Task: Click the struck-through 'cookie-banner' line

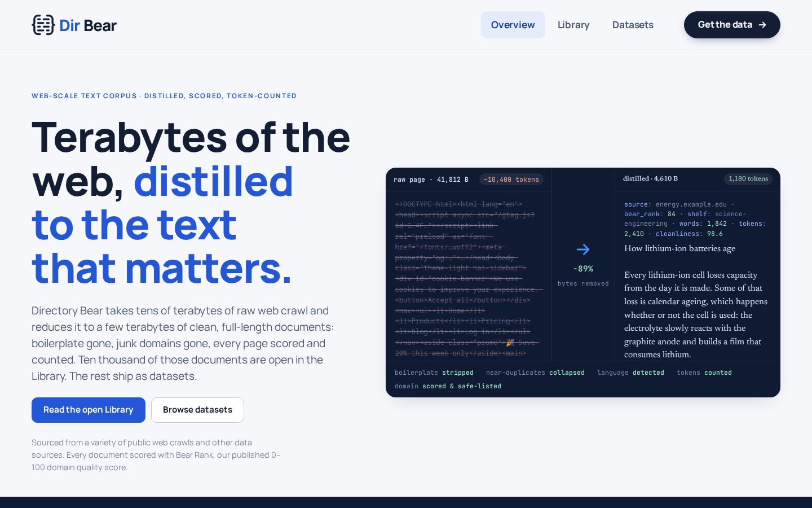Action: click(458, 279)
